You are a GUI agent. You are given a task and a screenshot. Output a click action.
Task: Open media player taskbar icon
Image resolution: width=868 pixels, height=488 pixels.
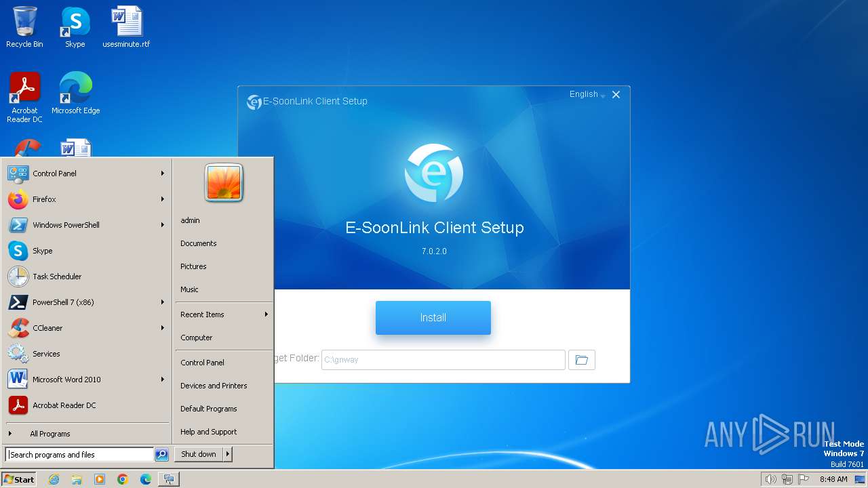point(100,479)
